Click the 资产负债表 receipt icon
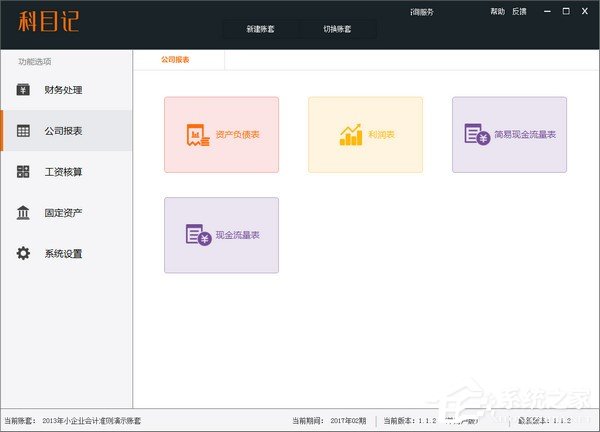 [x=198, y=135]
